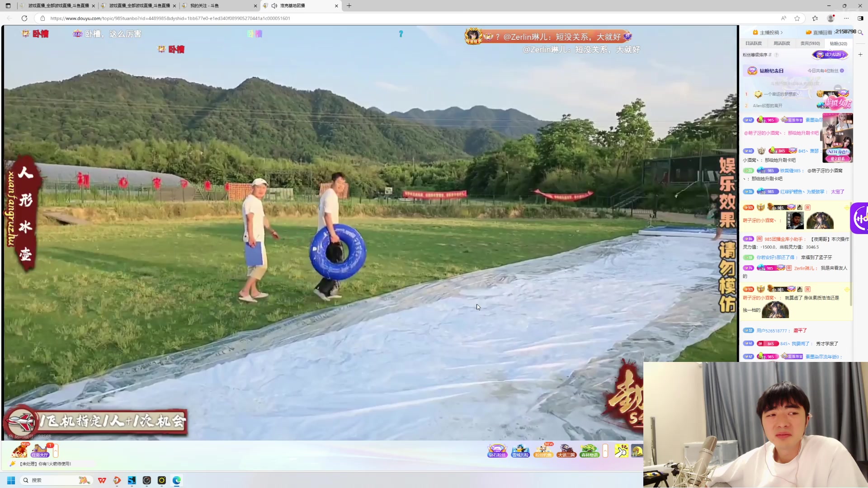Open the 森林物语 activity icon

coord(589,450)
